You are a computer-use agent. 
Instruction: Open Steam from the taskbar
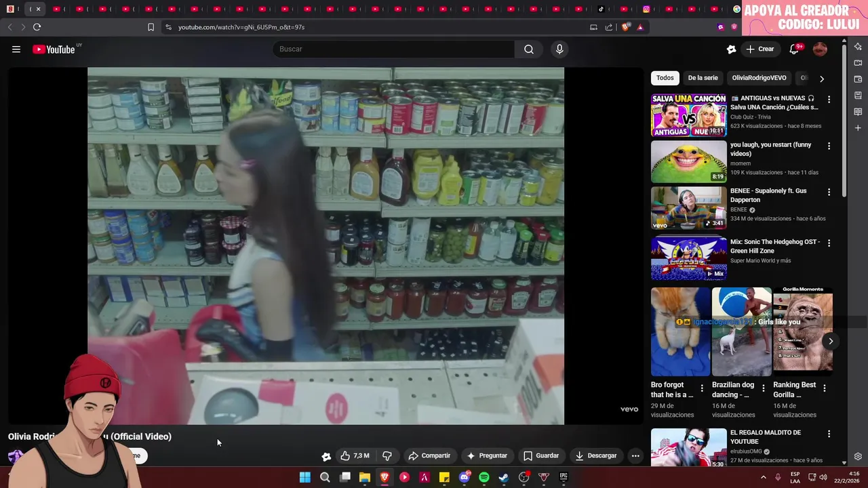click(504, 477)
